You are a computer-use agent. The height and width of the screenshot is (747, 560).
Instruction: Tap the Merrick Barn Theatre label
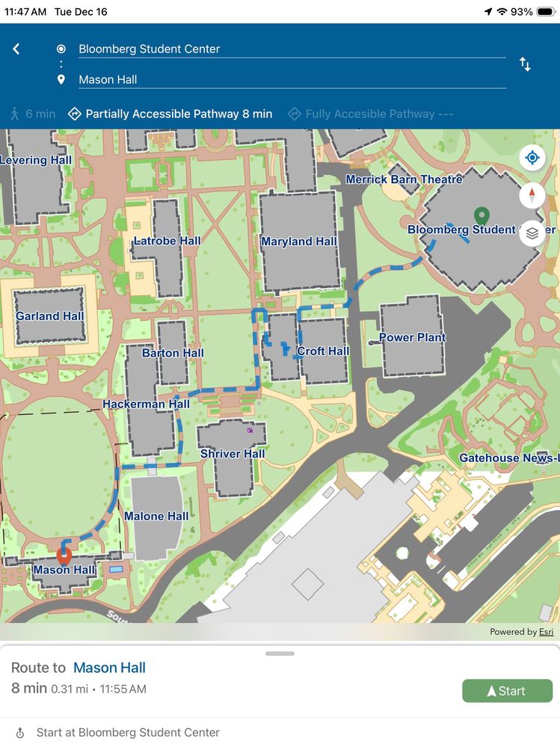click(x=404, y=179)
